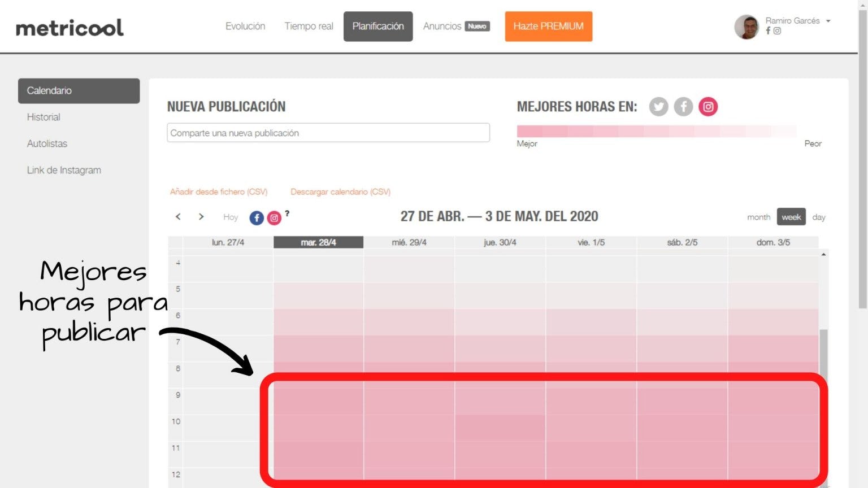Click the Mejor–Peor gradient legend bar
The height and width of the screenshot is (488, 868).
click(657, 131)
